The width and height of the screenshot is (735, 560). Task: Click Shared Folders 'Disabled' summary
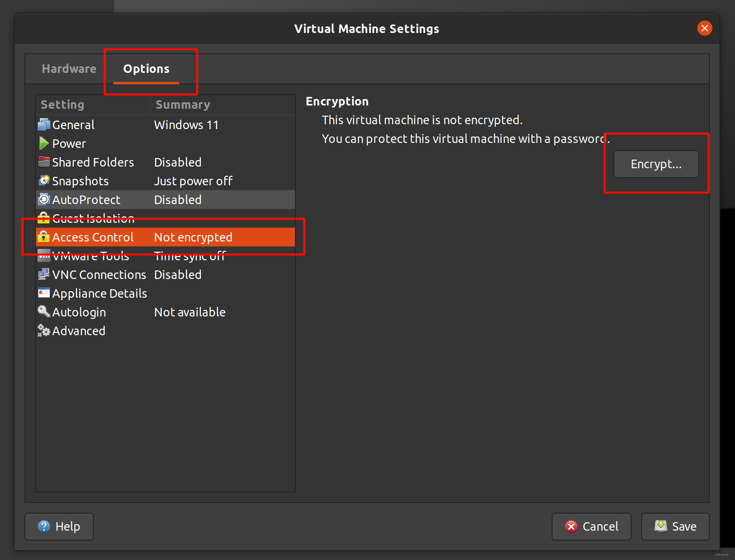click(178, 162)
